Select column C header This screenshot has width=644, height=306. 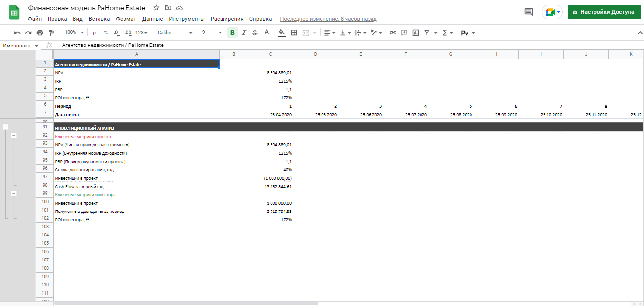click(x=270, y=54)
